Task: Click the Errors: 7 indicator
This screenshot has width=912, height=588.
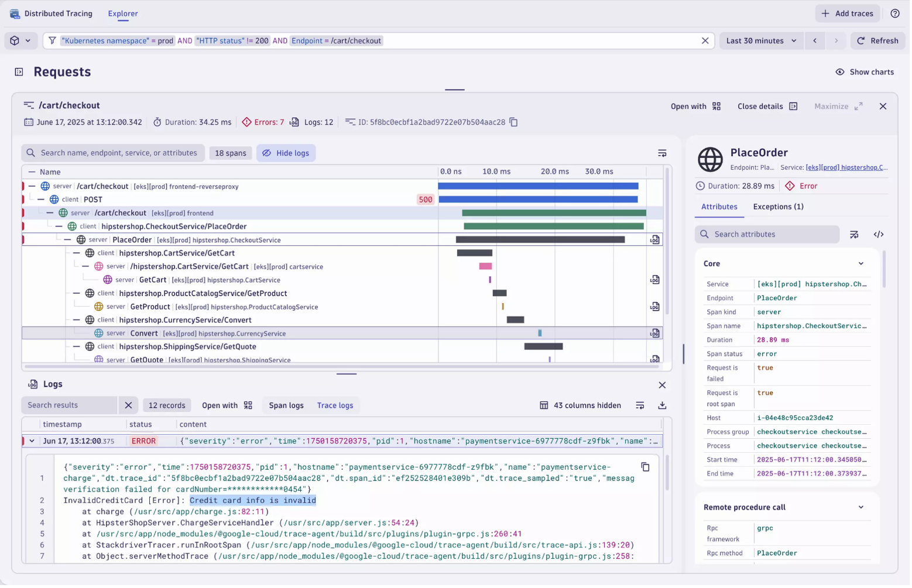Action: click(x=263, y=122)
